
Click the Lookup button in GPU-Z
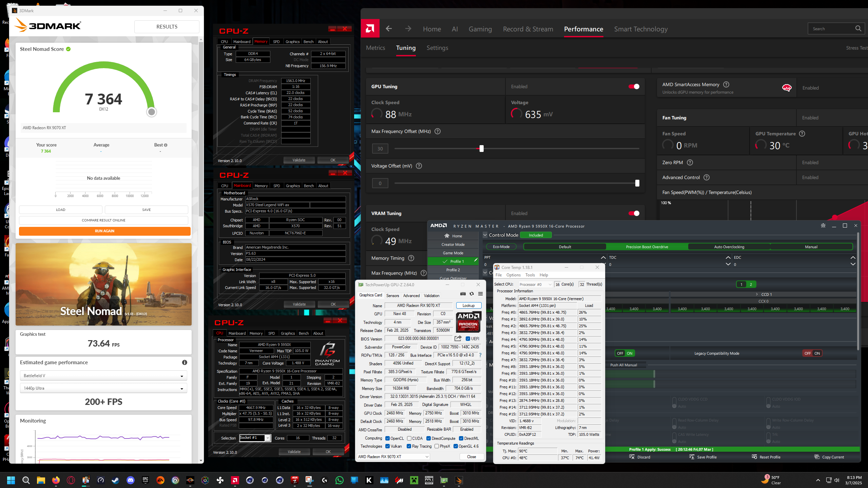[x=468, y=305]
